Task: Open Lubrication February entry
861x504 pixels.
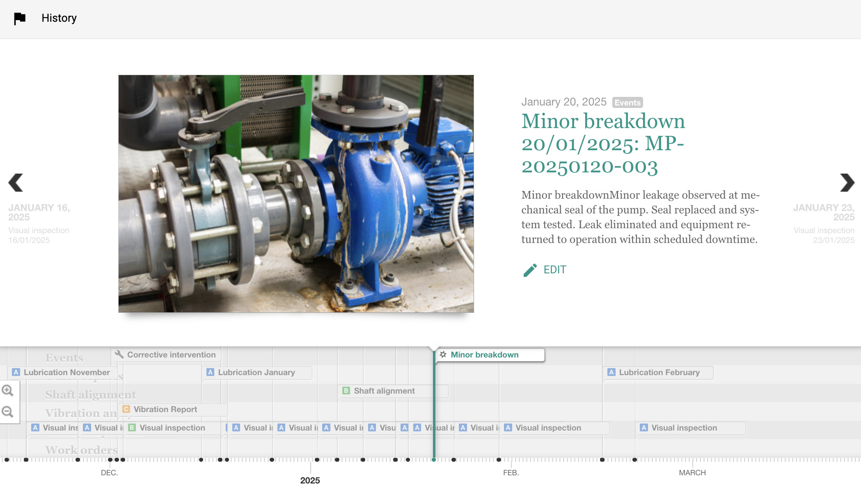Action: pos(657,372)
